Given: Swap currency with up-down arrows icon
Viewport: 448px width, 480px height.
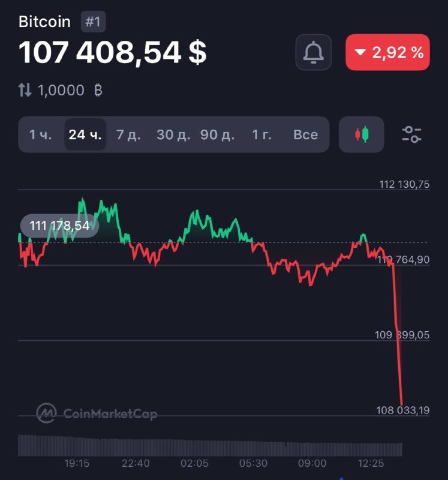Looking at the screenshot, I should (25, 90).
